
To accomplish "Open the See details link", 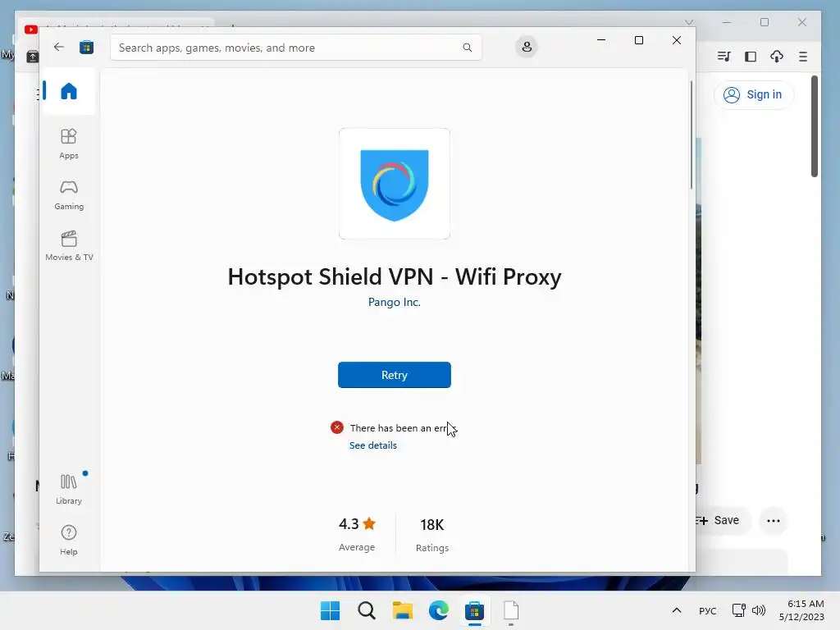I will coord(373,445).
